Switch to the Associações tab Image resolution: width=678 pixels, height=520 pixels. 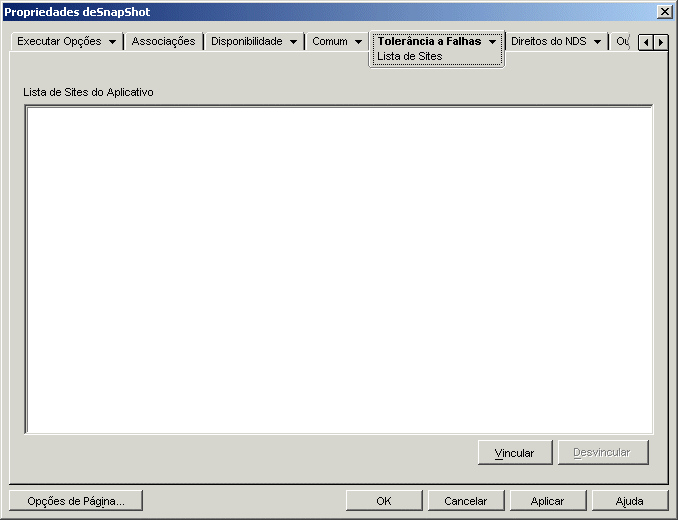click(163, 41)
